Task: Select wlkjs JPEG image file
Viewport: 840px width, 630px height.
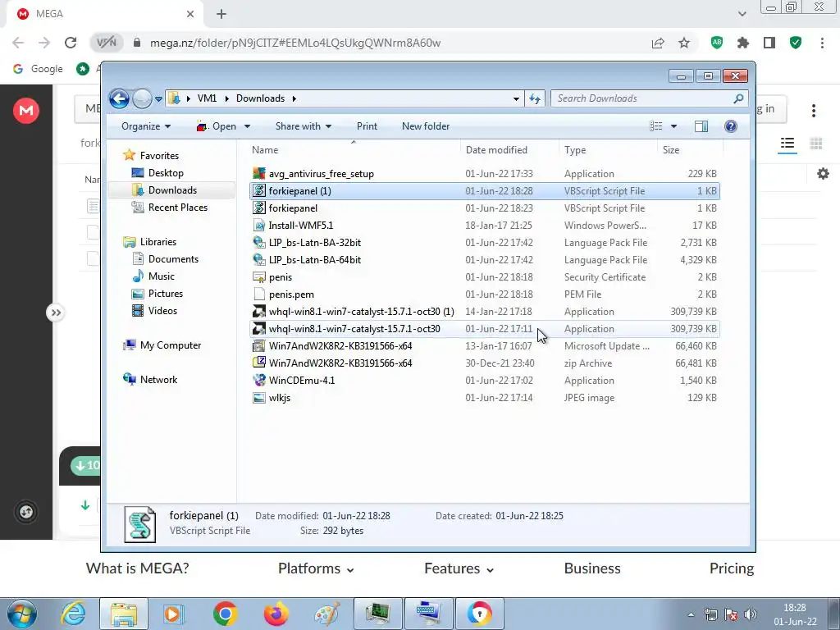Action: [x=484, y=398]
